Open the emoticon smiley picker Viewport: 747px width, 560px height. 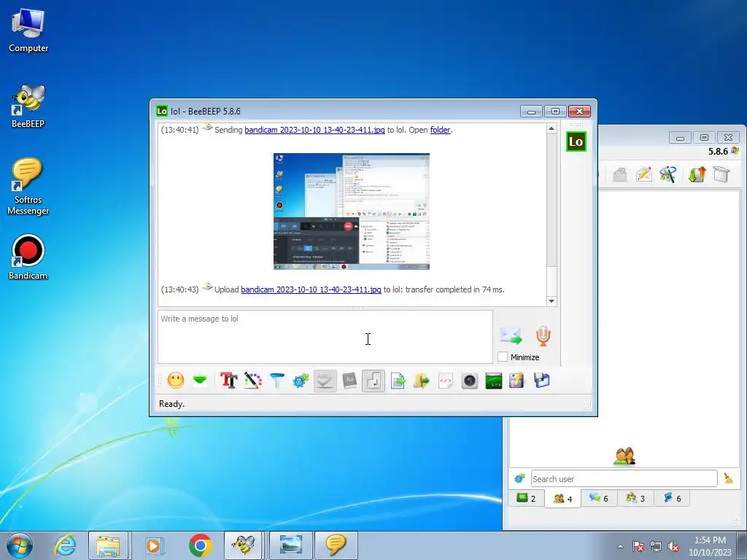coord(175,381)
